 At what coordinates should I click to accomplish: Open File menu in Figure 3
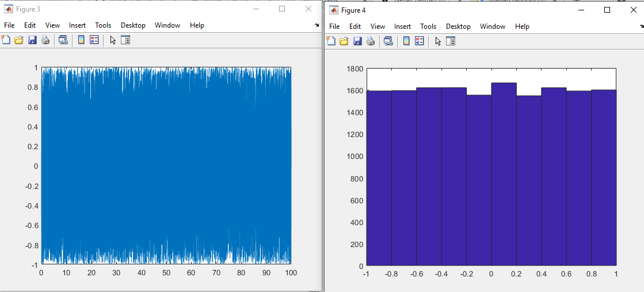9,25
